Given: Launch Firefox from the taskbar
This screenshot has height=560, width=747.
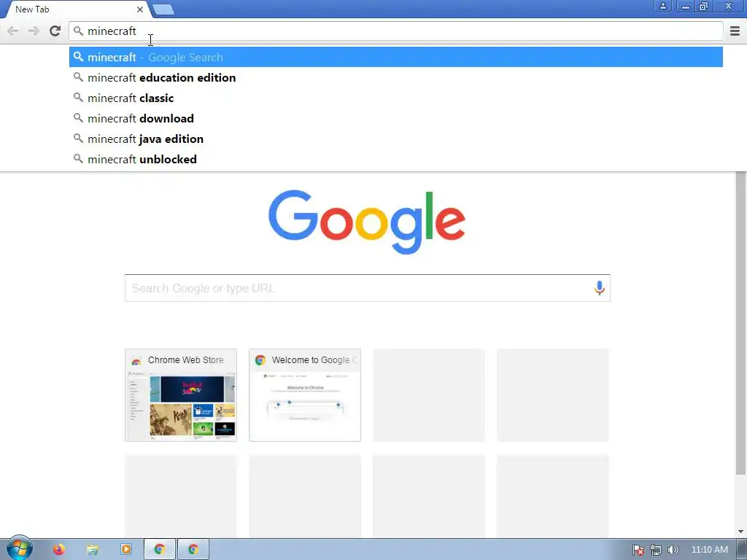Looking at the screenshot, I should pyautogui.click(x=59, y=550).
